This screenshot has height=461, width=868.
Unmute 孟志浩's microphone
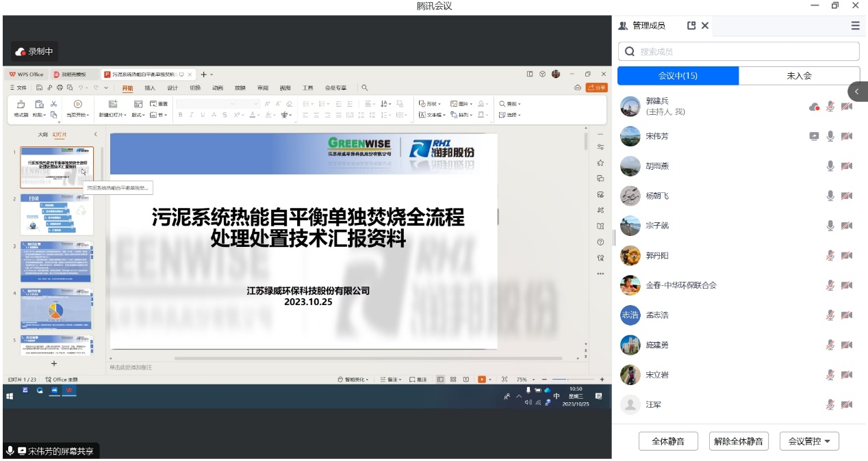[830, 315]
